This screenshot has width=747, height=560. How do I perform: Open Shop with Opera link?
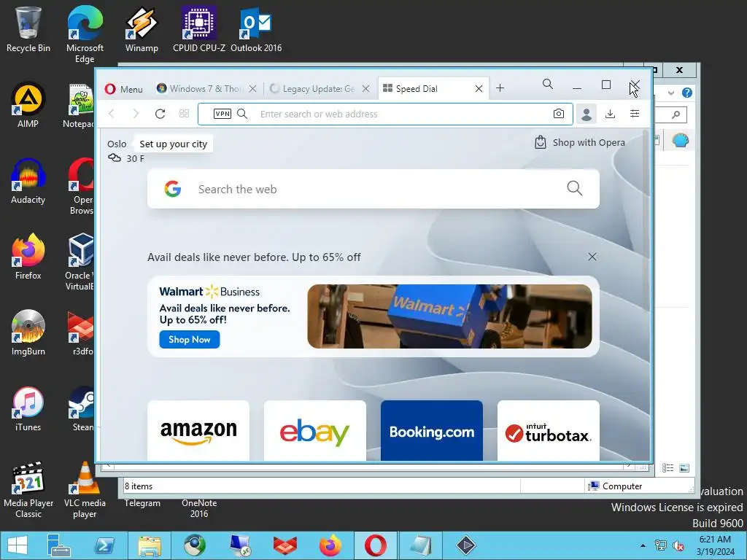click(580, 142)
